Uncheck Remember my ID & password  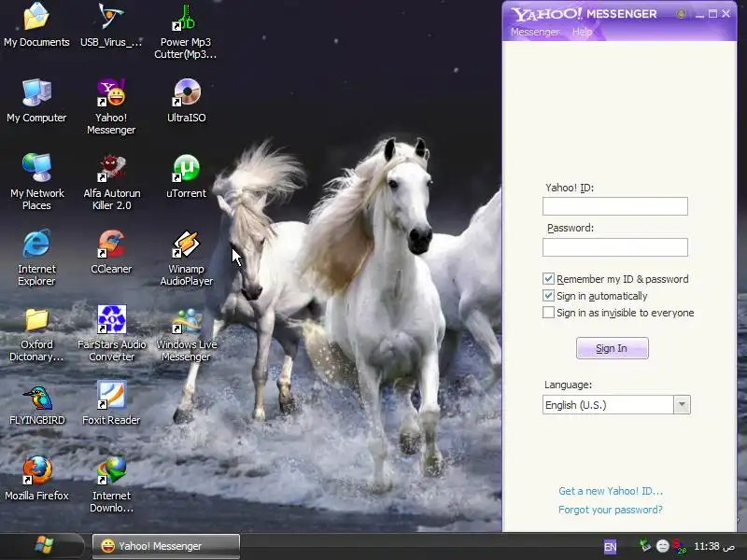pos(548,279)
